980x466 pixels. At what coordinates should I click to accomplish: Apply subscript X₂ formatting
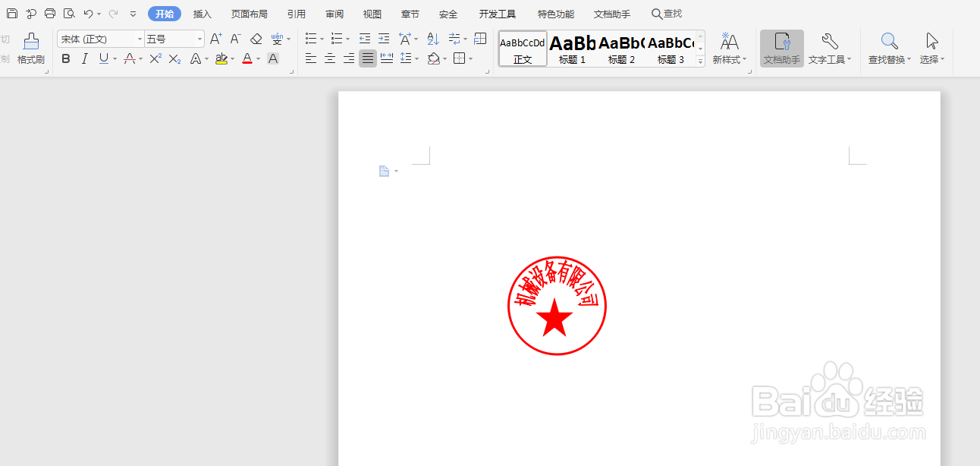click(174, 58)
